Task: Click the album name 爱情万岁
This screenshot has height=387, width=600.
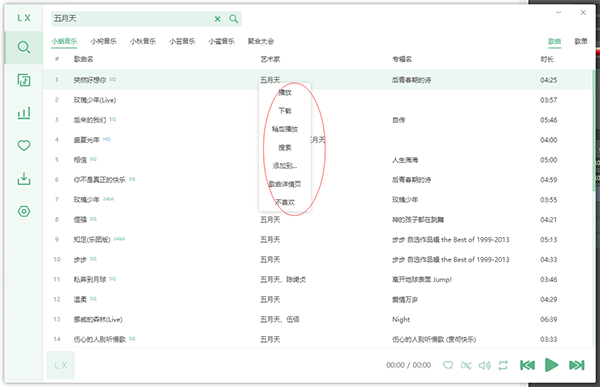Action: pos(405,299)
